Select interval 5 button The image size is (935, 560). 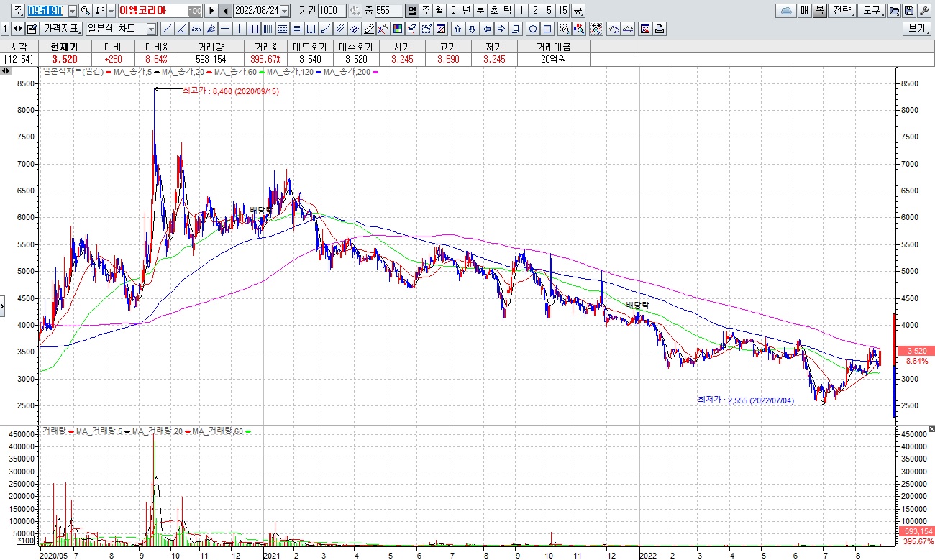click(x=549, y=11)
